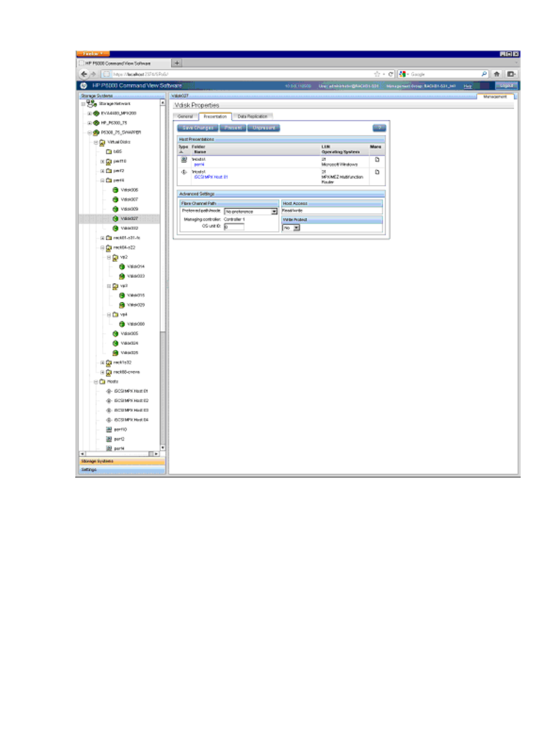Open the Firefox menu button
Viewport: 560px width, 746px height.
click(x=92, y=53)
